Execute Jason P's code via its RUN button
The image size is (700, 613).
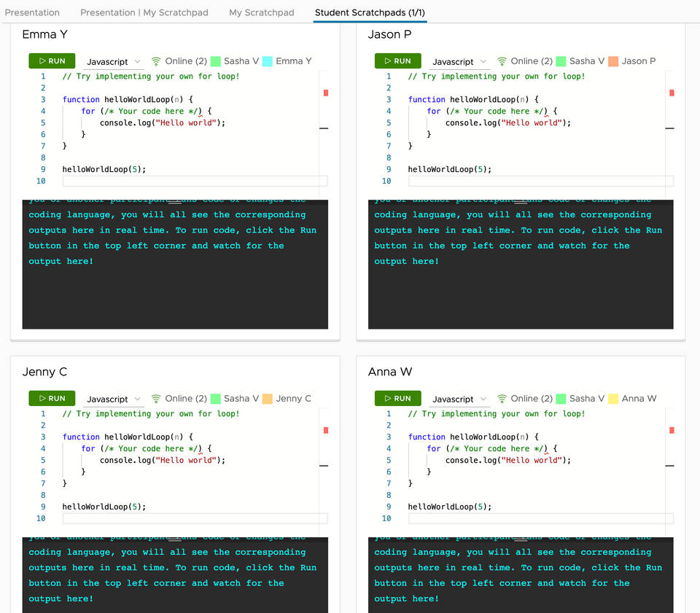pyautogui.click(x=397, y=61)
